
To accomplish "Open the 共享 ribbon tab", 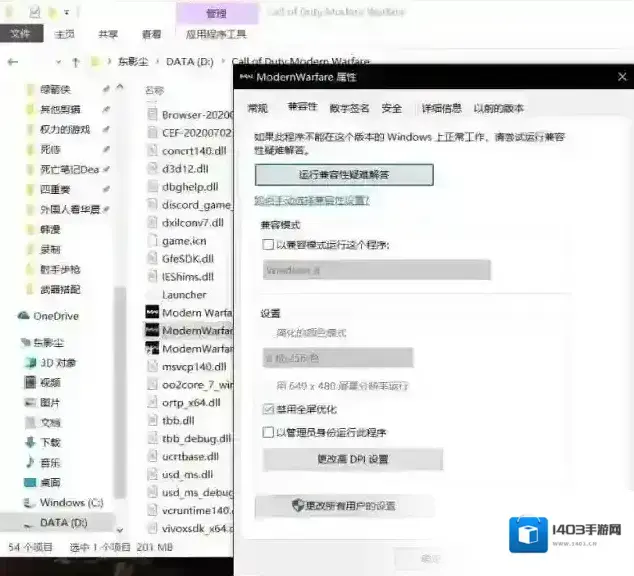I will (x=108, y=34).
